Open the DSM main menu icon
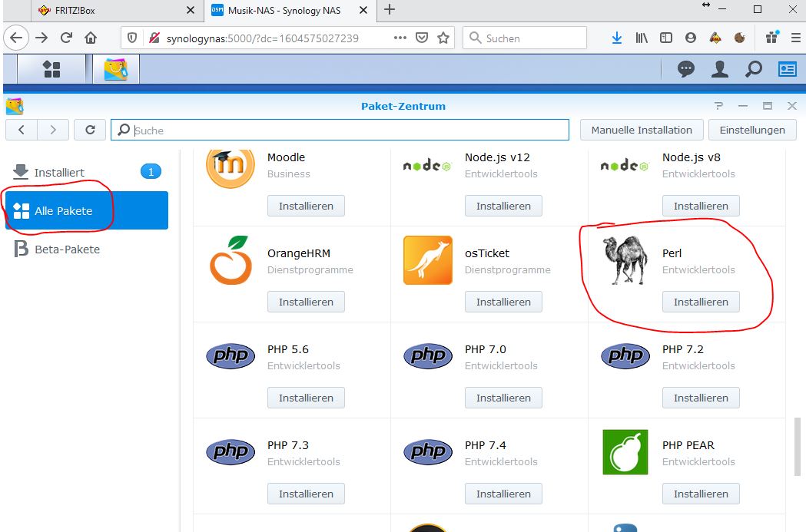Screen dimensions: 806x532 (51, 69)
